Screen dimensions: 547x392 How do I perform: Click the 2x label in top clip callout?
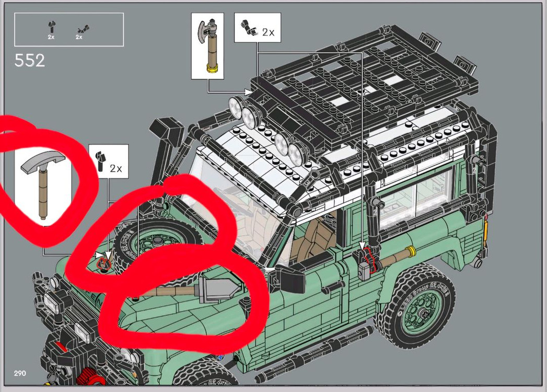[268, 32]
